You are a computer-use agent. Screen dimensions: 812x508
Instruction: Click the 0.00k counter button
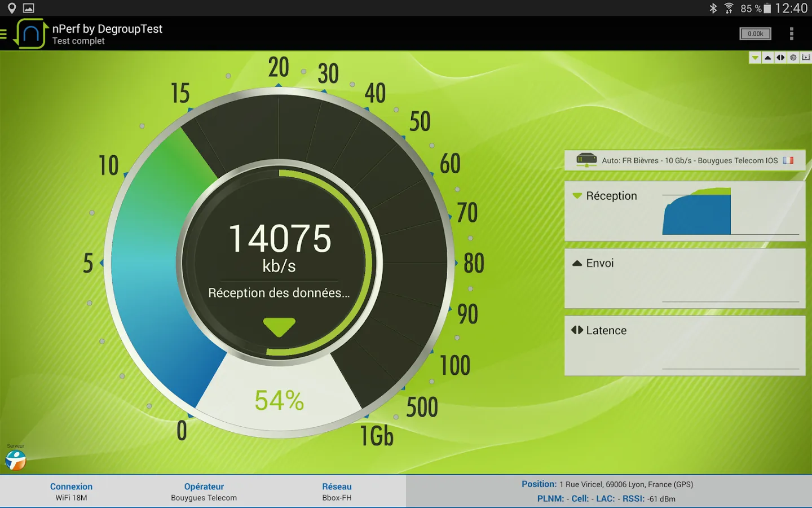click(755, 34)
